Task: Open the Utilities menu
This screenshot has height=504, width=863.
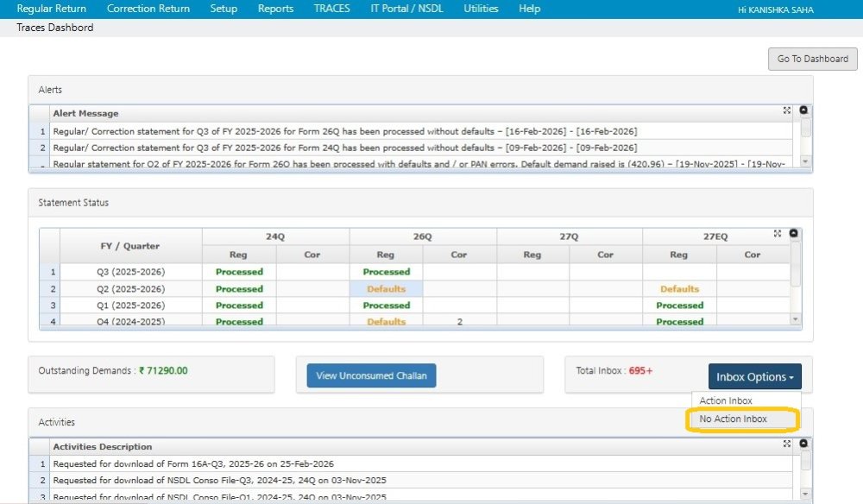Action: (481, 9)
